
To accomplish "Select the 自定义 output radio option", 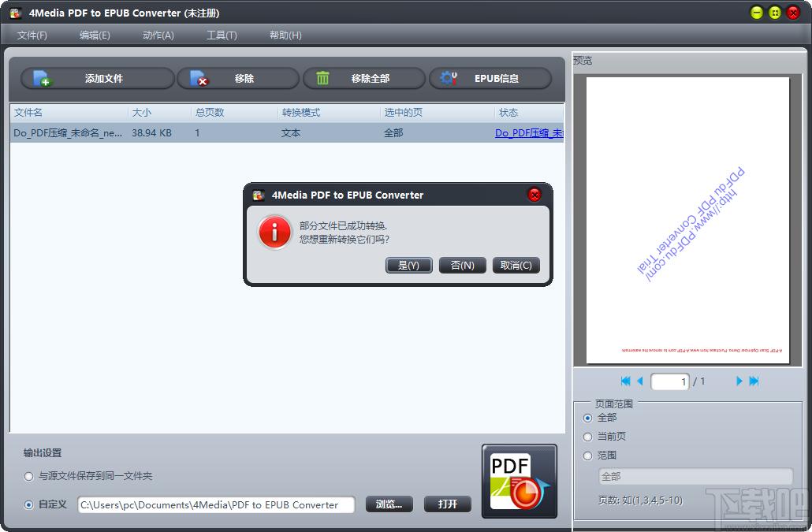I will (x=29, y=504).
